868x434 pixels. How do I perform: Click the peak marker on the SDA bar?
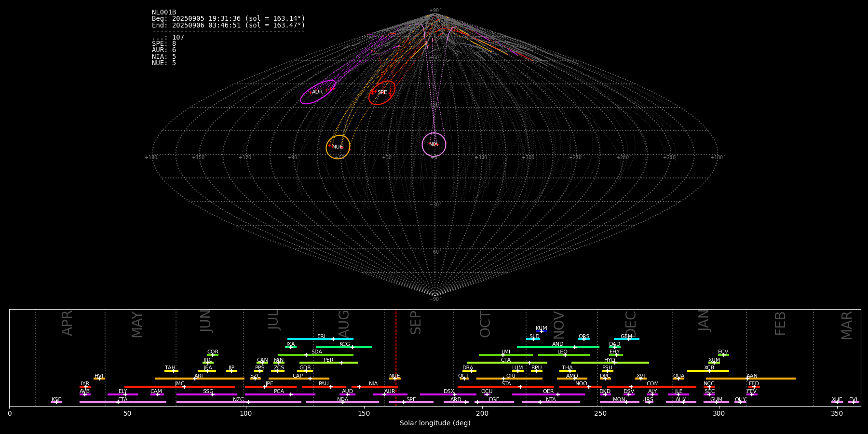(x=306, y=355)
